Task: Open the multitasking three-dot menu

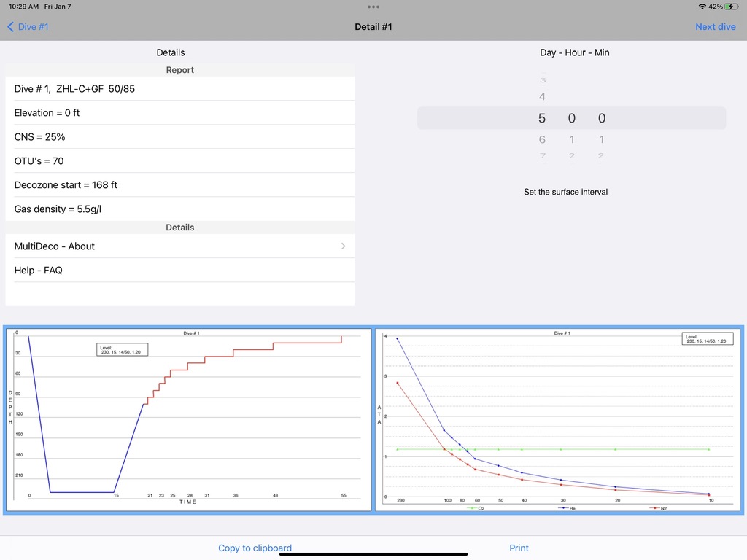Action: [x=373, y=7]
